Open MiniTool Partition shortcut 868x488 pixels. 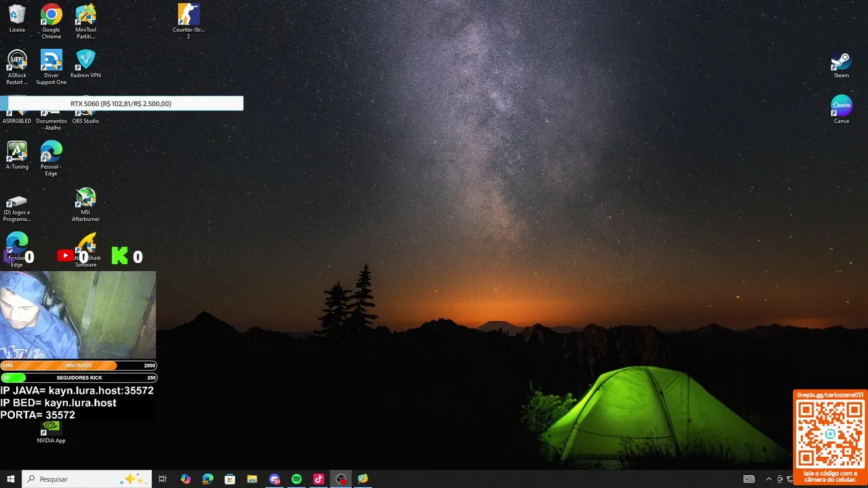(85, 21)
